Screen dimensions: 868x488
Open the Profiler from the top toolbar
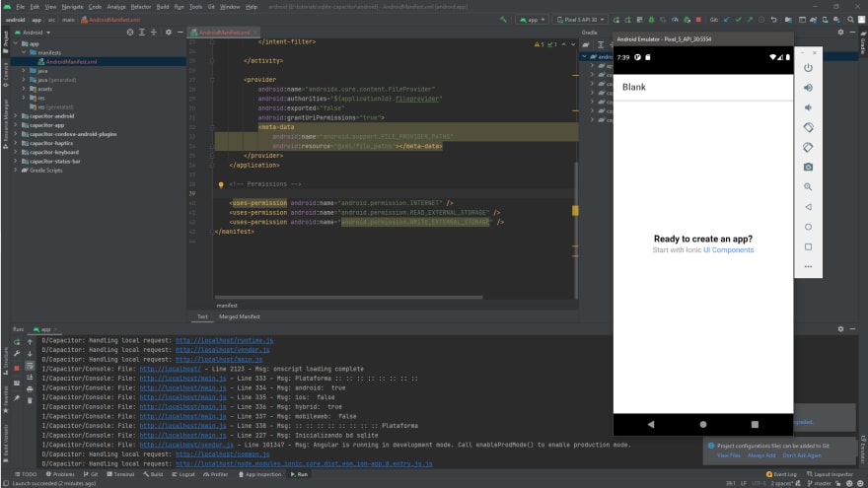[x=675, y=20]
